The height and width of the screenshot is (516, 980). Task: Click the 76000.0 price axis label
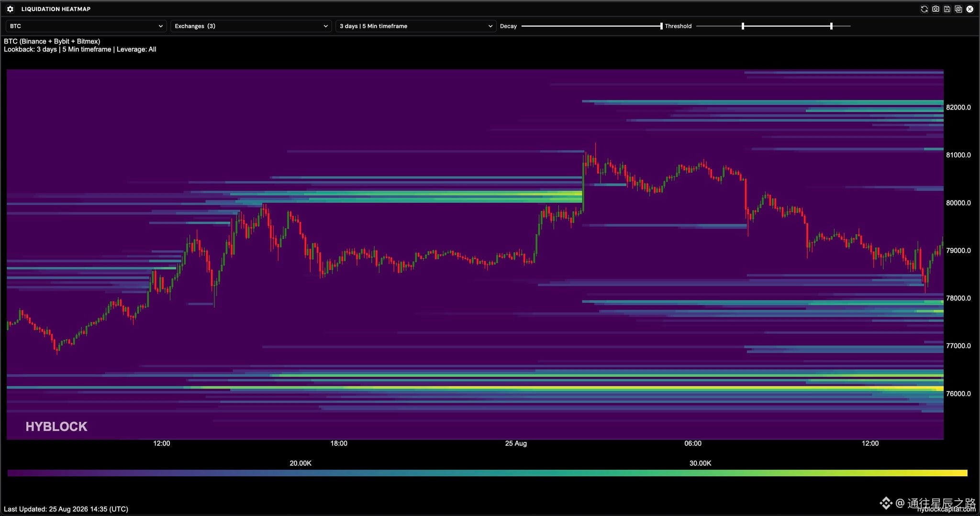click(958, 394)
